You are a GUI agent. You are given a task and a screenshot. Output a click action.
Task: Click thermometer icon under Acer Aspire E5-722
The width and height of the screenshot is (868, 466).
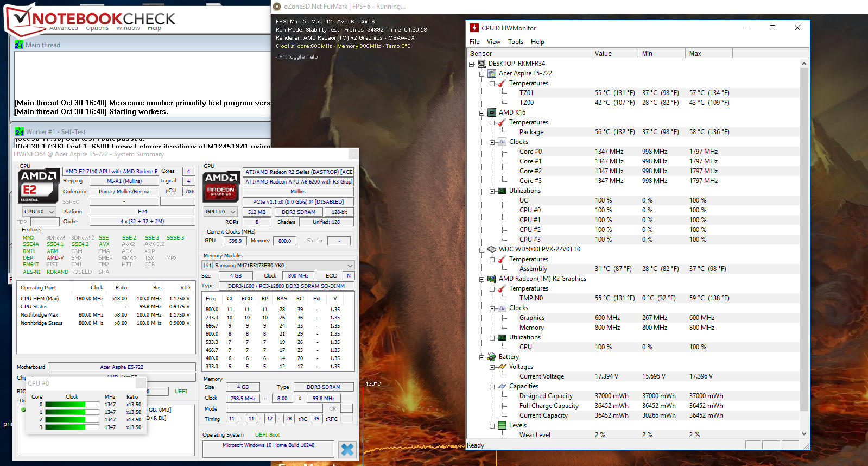pos(502,83)
